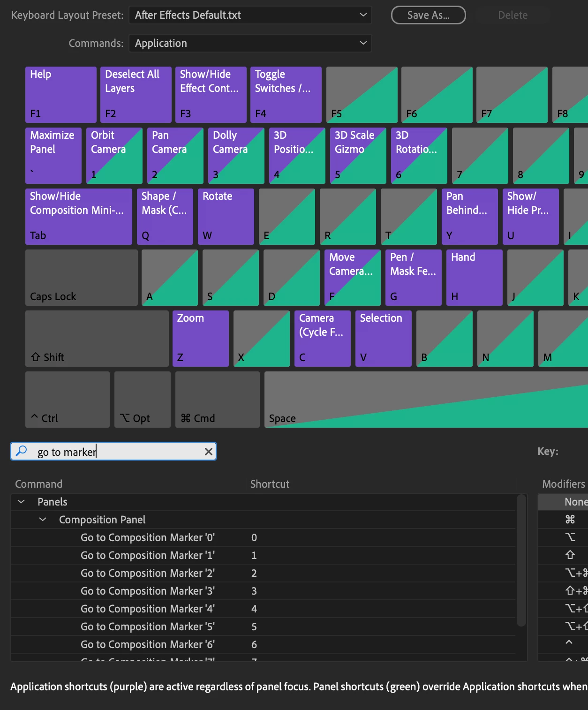Select the F7 key on keyboard
The width and height of the screenshot is (588, 710).
(512, 95)
